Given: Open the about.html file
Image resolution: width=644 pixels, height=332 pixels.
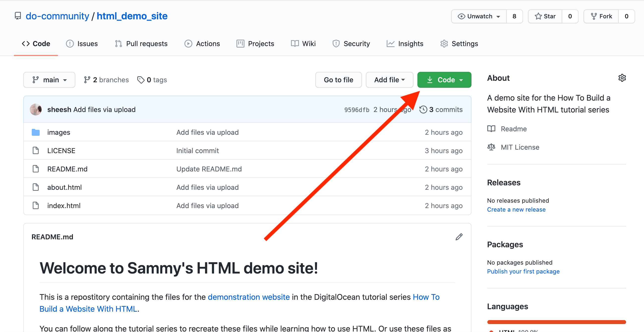Looking at the screenshot, I should point(64,187).
